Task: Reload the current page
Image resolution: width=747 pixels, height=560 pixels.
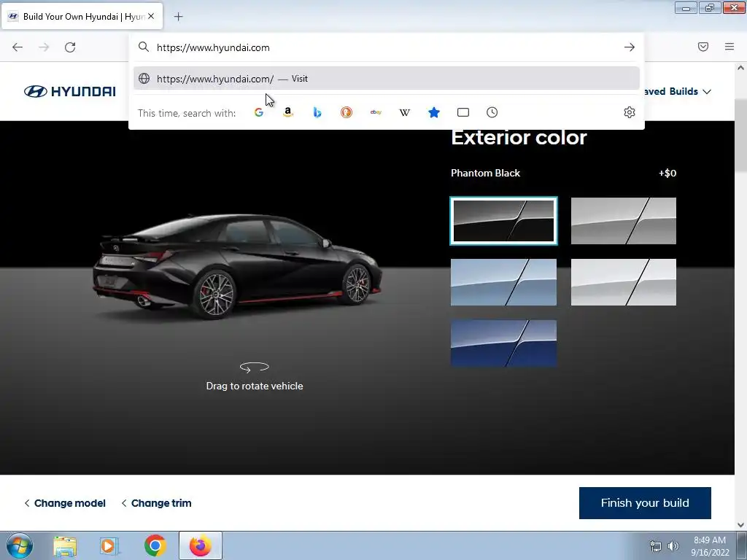Action: (70, 47)
